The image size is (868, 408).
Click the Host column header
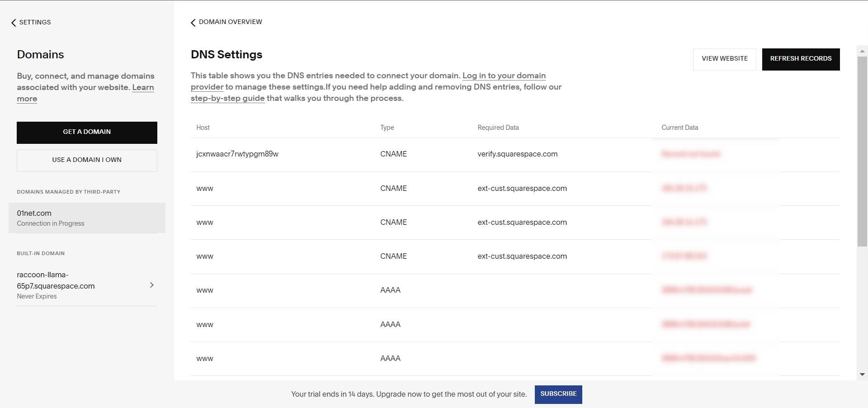click(x=203, y=128)
